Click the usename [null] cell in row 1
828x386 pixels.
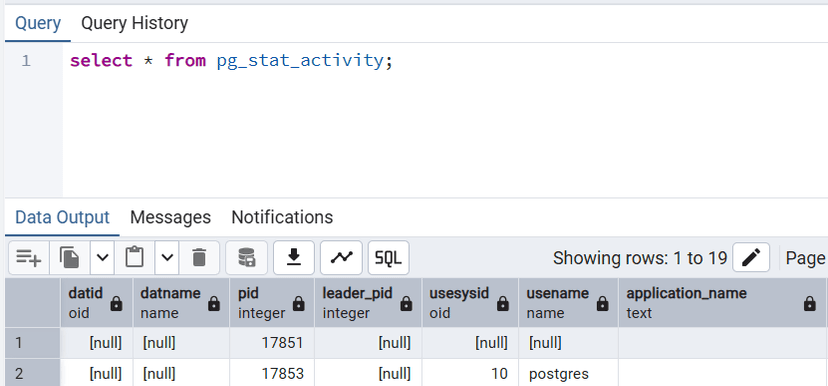coord(568,343)
